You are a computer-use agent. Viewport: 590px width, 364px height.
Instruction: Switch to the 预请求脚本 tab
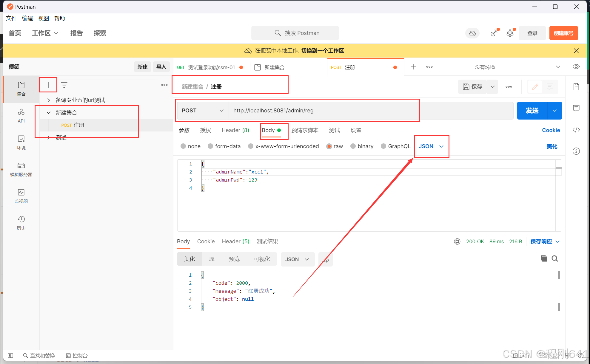click(305, 130)
